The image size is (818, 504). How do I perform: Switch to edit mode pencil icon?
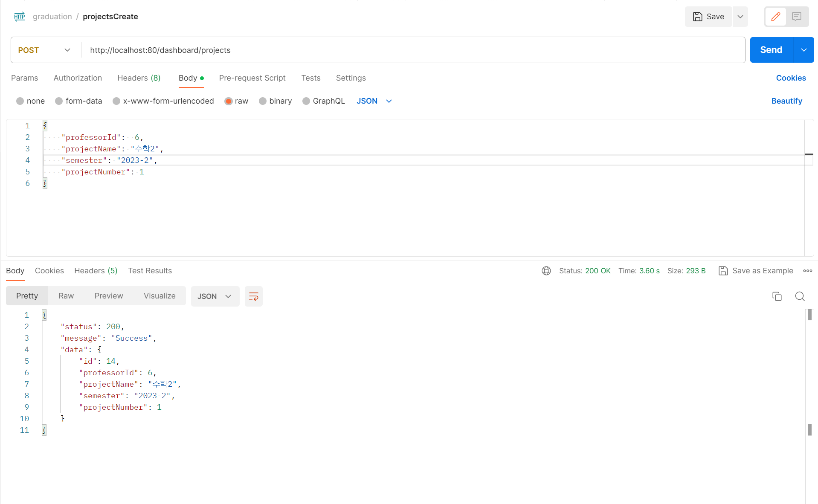tap(776, 17)
